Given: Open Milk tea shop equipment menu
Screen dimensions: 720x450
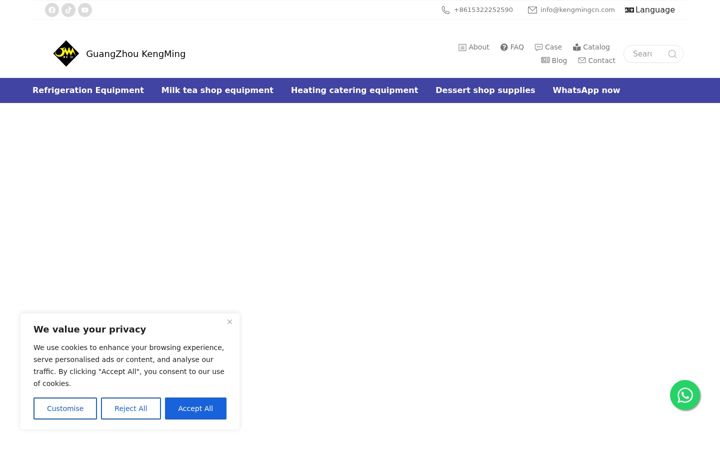Looking at the screenshot, I should (x=217, y=90).
